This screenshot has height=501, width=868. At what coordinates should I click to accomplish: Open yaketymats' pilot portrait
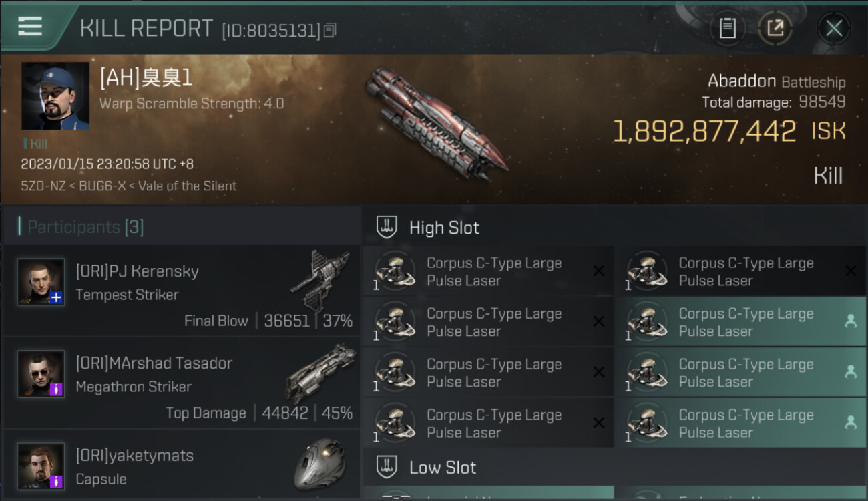41,466
